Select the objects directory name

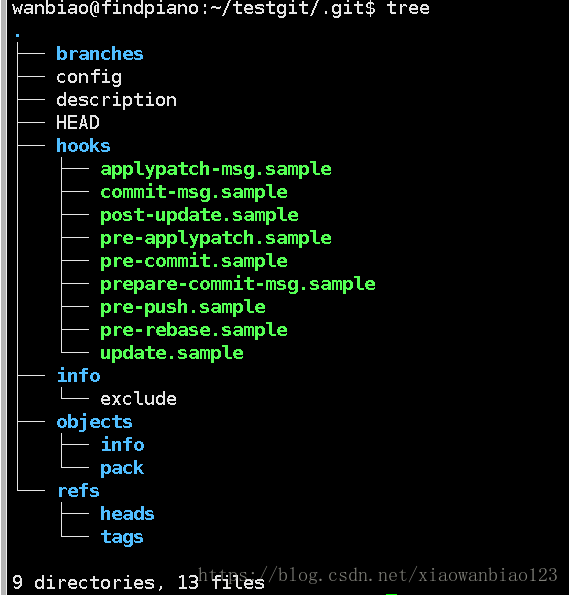(x=94, y=422)
